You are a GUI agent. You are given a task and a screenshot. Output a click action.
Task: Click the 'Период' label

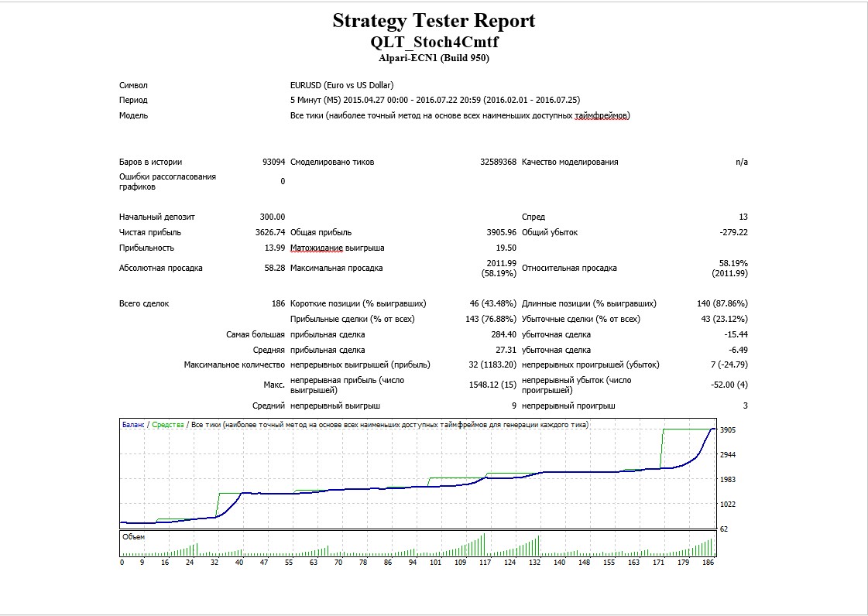tap(133, 100)
